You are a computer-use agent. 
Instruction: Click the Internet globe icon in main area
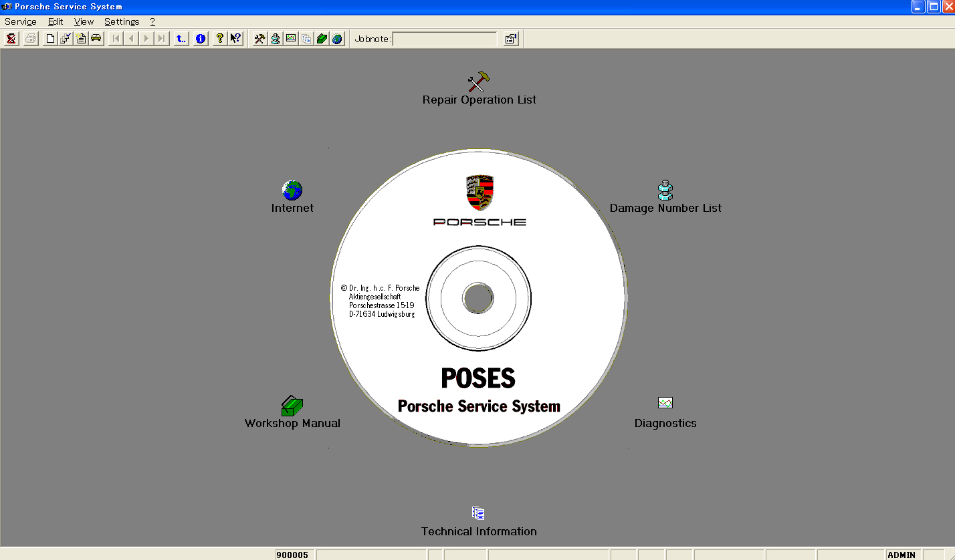coord(292,190)
